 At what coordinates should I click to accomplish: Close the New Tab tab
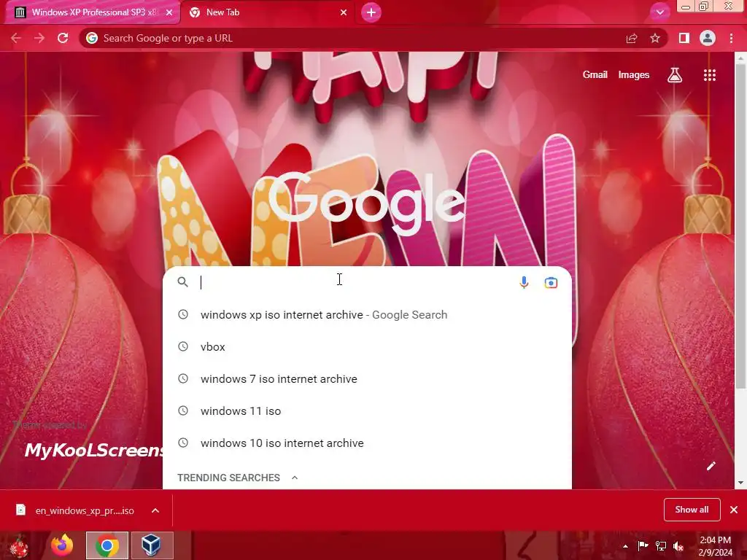344,12
